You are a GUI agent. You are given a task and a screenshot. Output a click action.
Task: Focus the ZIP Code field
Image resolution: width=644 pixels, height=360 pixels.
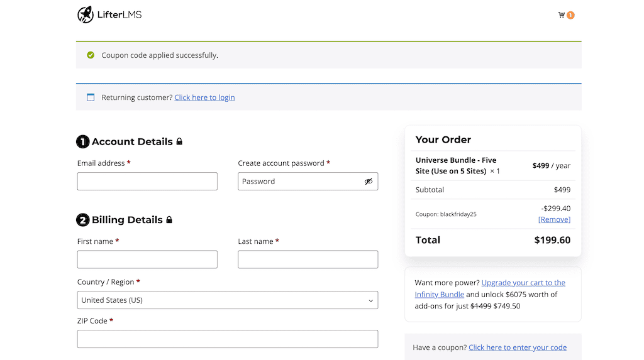pyautogui.click(x=228, y=339)
